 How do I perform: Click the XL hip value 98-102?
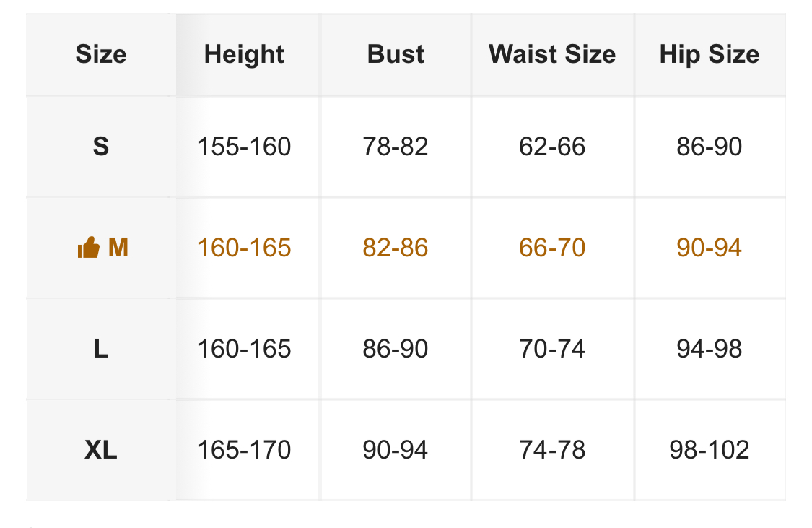point(709,450)
